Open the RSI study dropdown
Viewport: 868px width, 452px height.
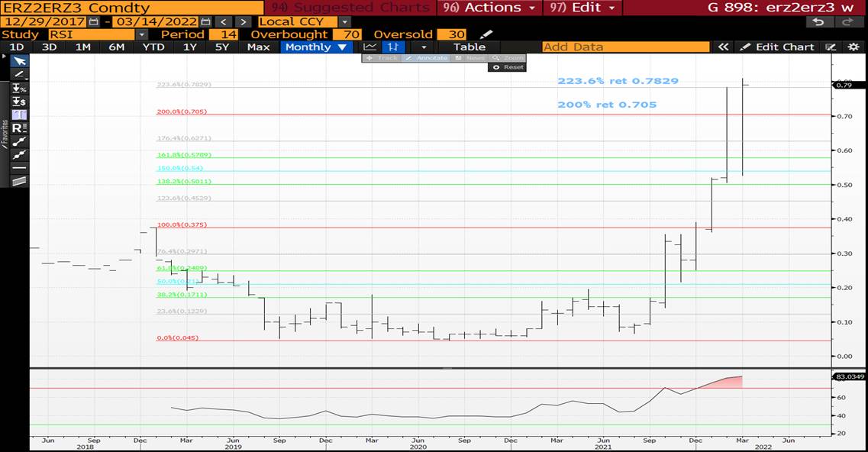tap(142, 34)
